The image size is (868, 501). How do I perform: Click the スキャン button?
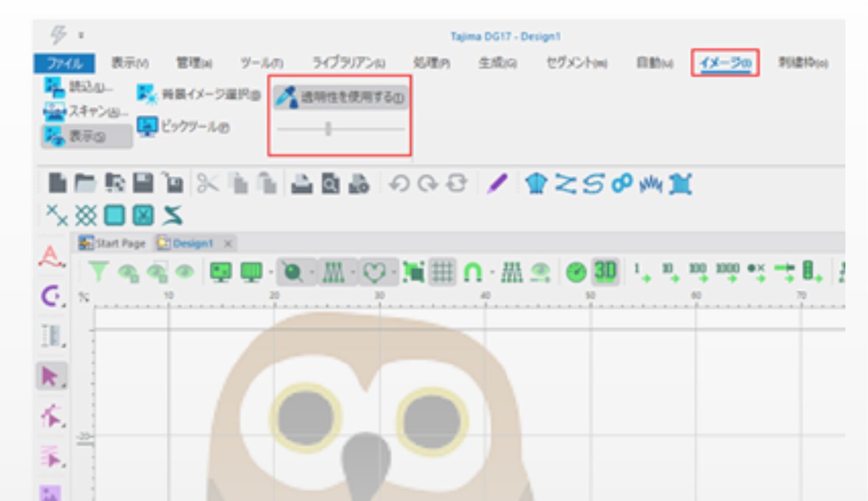[x=87, y=111]
